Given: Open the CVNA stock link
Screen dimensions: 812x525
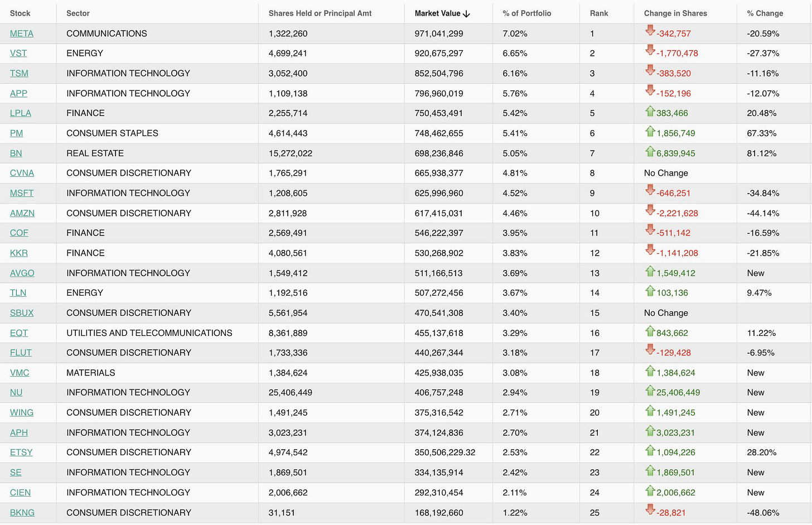Looking at the screenshot, I should pos(22,173).
